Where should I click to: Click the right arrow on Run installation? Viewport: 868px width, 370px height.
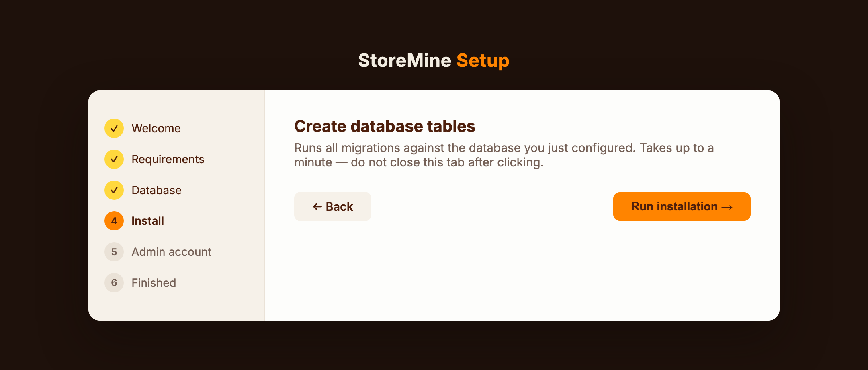pyautogui.click(x=727, y=207)
